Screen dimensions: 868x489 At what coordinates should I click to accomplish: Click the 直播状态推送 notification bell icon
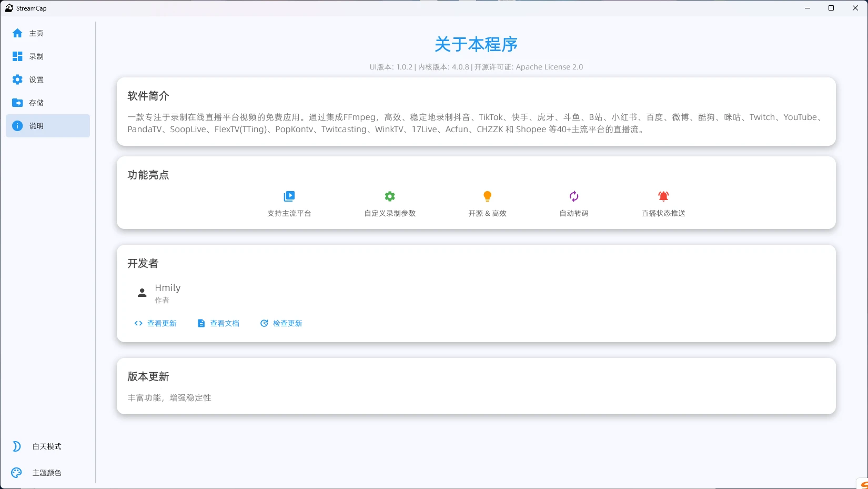(x=663, y=196)
